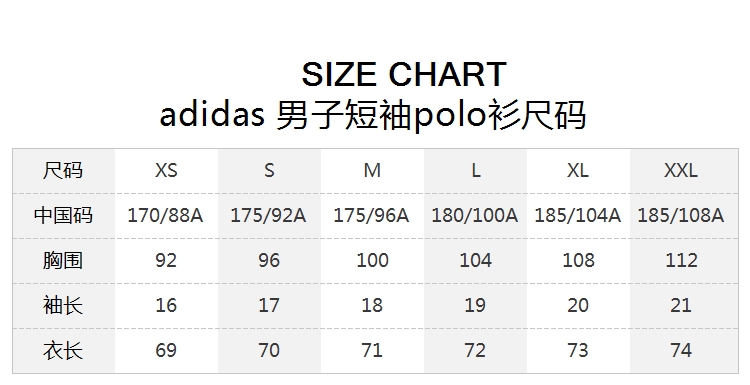Select the XL size column header

578,170
